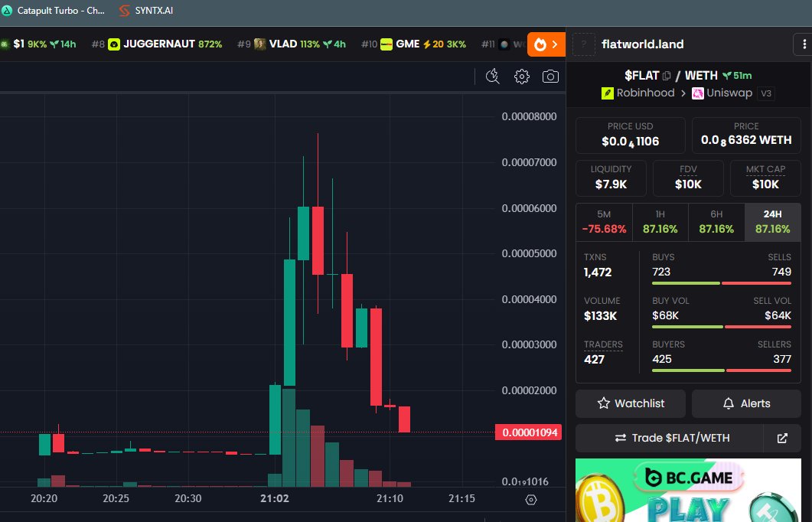
Task: Click the SYNTX.AI tab favicon
Action: 124,11
